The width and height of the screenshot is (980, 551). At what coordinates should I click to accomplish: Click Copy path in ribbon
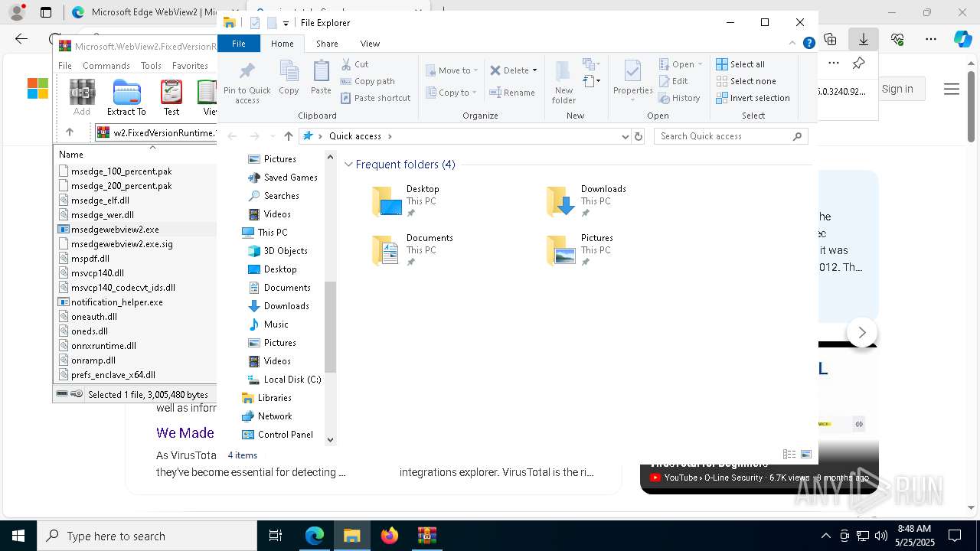click(x=367, y=81)
